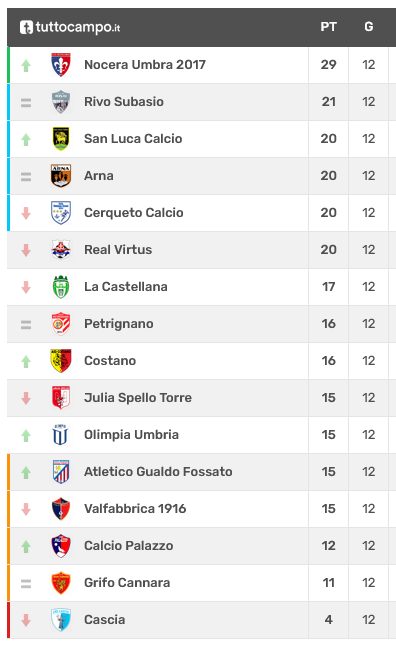Viewport: 396px width, 649px height.
Task: Click the Cascia light-blue crest
Action: point(61,620)
